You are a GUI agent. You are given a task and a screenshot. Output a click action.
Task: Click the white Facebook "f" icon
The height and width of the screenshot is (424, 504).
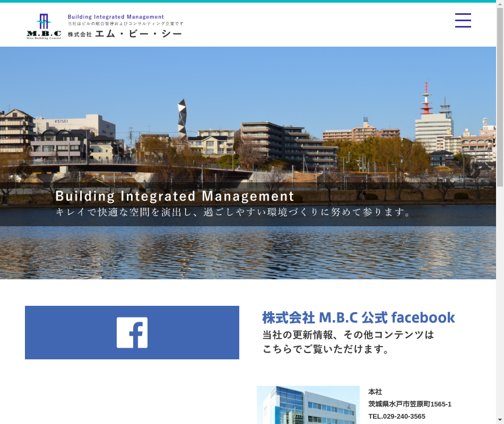132,332
